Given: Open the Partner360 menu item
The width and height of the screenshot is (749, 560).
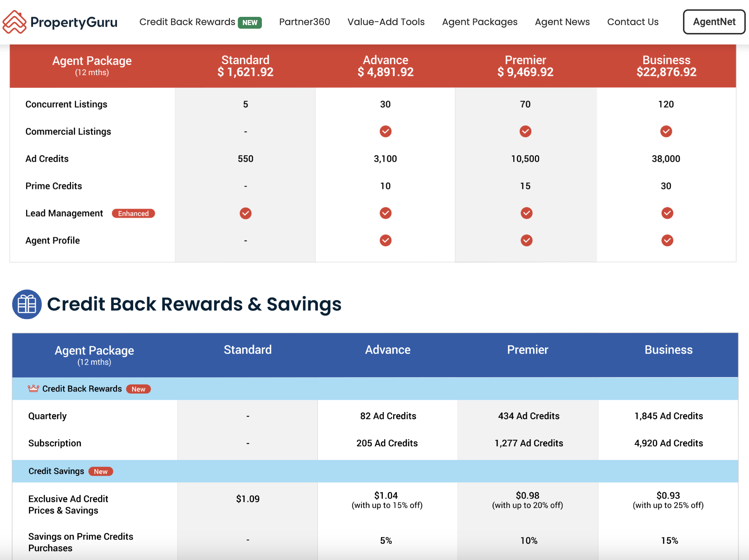Looking at the screenshot, I should (304, 22).
